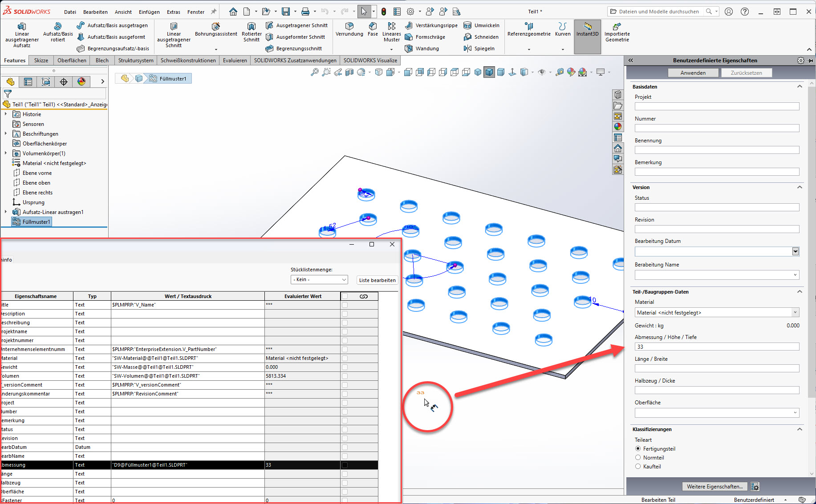Image resolution: width=816 pixels, height=504 pixels.
Task: Click the Abmessung / Höhe / Tiefe field
Action: click(717, 347)
